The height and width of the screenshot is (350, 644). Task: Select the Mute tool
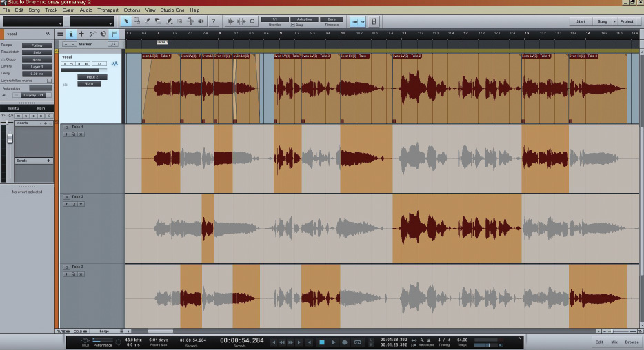(x=179, y=21)
